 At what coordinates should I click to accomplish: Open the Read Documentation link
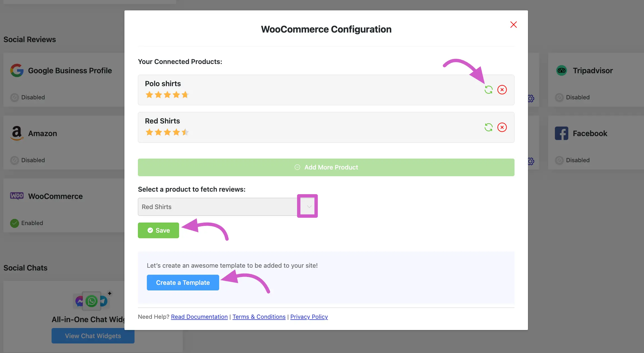(x=199, y=317)
